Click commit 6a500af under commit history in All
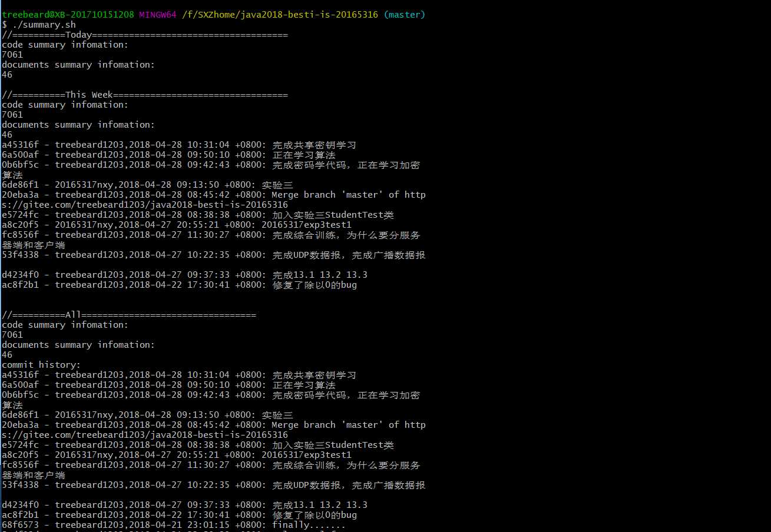 pyautogui.click(x=168, y=385)
